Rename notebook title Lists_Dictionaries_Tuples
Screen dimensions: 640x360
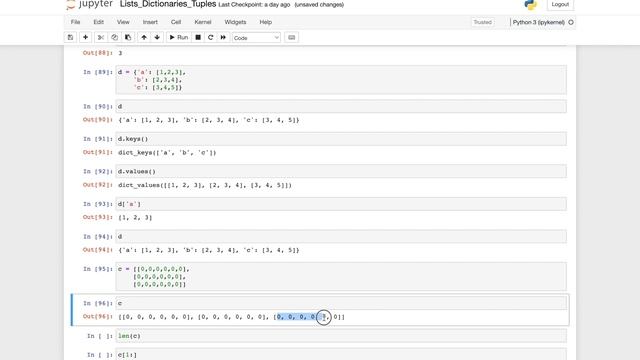pos(168,4)
